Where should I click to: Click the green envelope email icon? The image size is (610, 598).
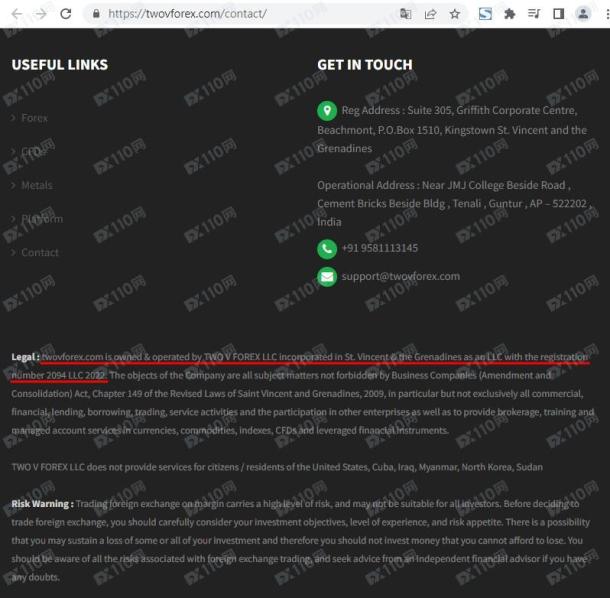[327, 277]
